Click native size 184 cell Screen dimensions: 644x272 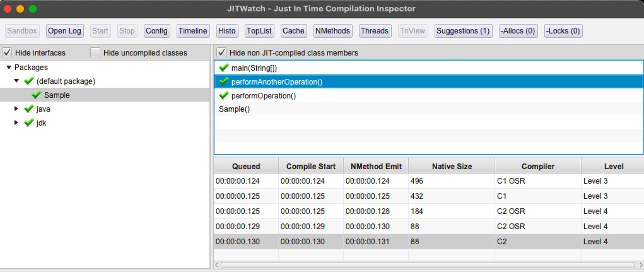452,211
